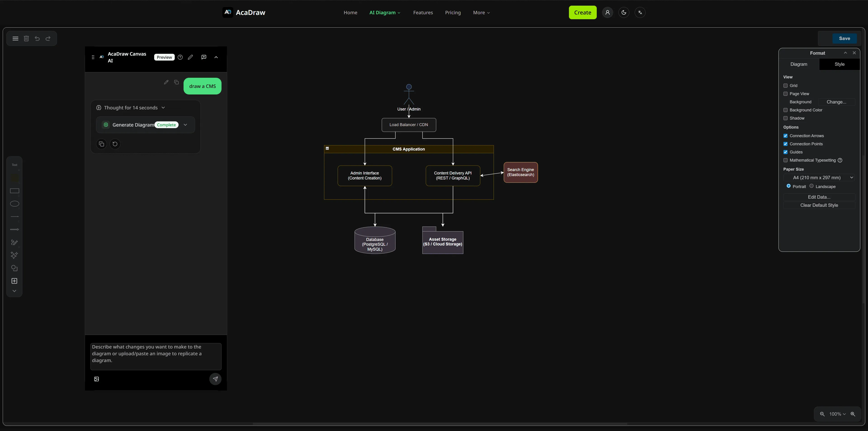The height and width of the screenshot is (431, 868).
Task: Send the message with paper plane
Action: tap(215, 379)
